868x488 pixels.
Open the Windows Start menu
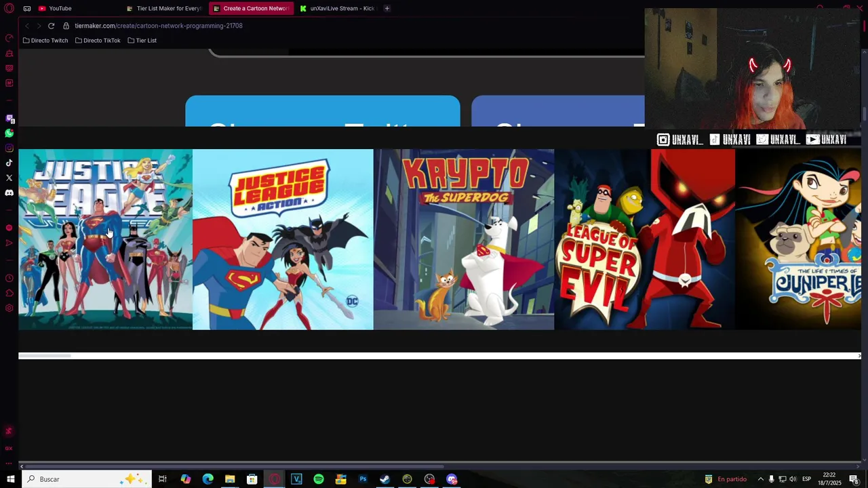[x=11, y=479]
